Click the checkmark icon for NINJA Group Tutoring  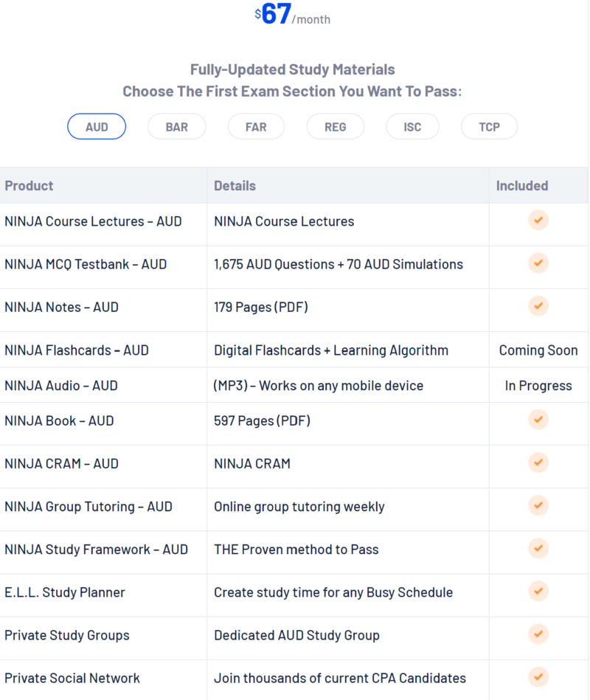pos(538,505)
